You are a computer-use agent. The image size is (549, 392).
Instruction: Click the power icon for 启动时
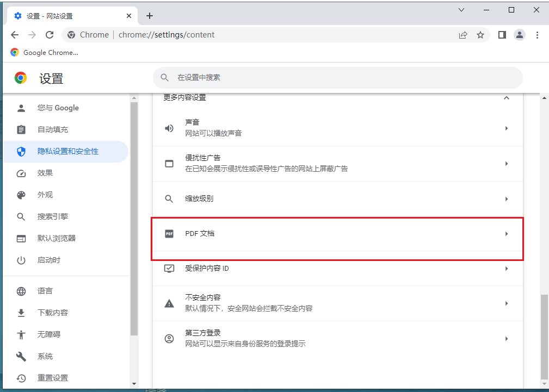pos(21,260)
